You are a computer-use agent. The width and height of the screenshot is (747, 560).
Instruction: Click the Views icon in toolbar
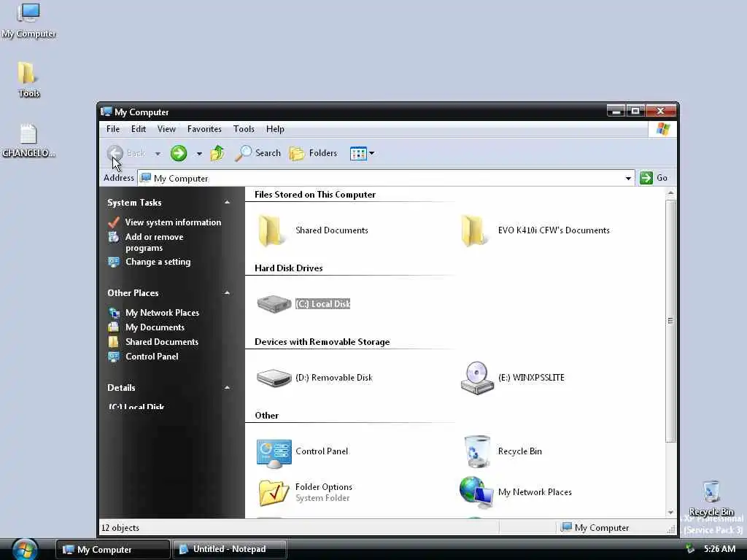(x=357, y=153)
